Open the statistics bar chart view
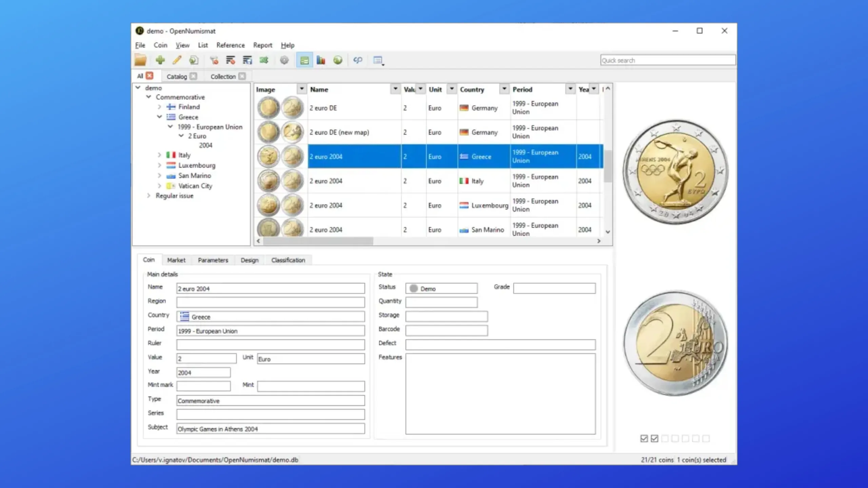Image resolution: width=868 pixels, height=488 pixels. pyautogui.click(x=321, y=60)
